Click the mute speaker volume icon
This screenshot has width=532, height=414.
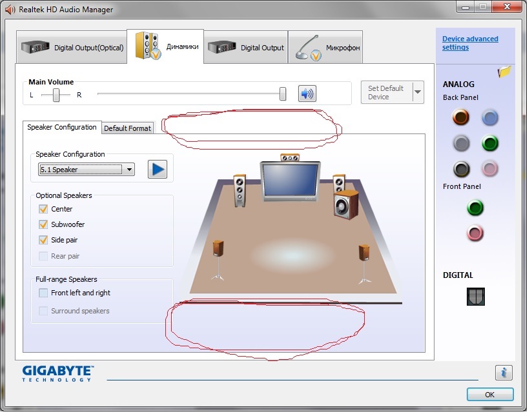pos(307,94)
